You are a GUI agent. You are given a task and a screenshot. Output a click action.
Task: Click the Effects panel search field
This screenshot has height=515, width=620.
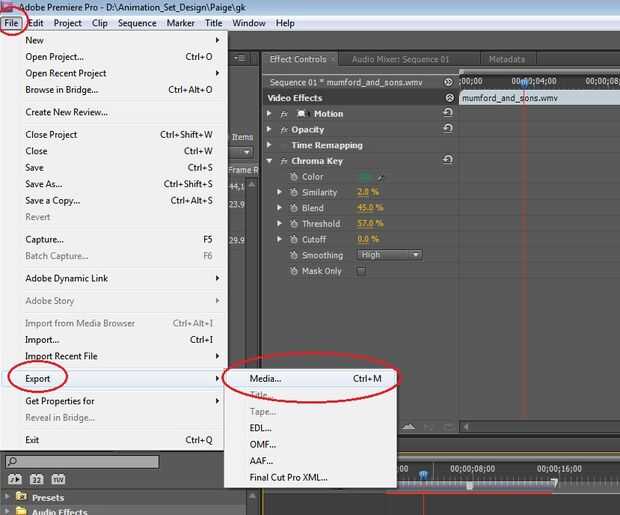82,462
